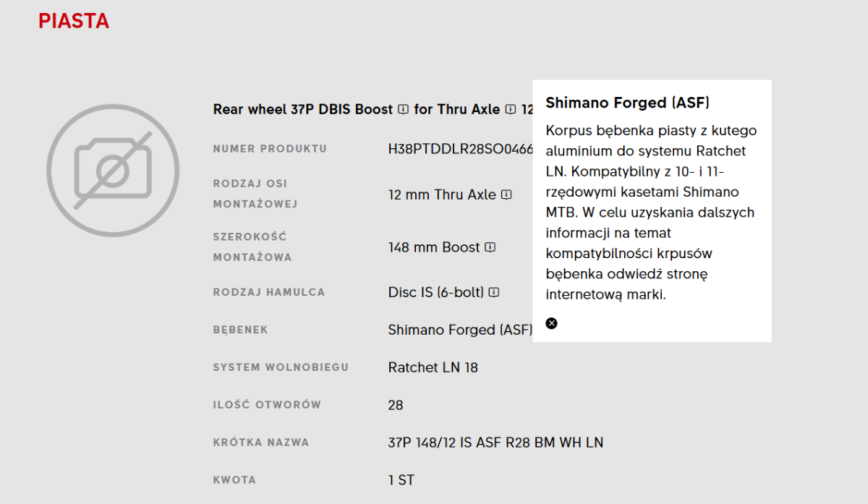
Task: Show info for "12 mm Thru Axle" value
Action: (507, 195)
